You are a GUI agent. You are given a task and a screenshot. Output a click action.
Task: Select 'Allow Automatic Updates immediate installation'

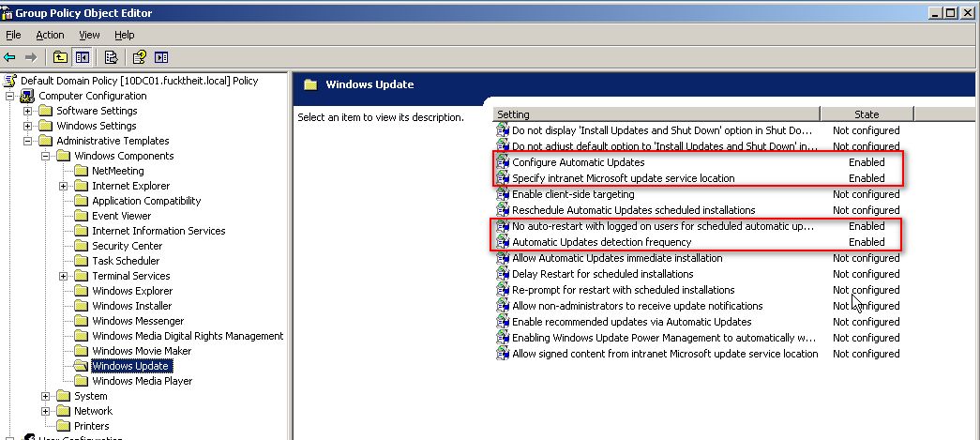[x=617, y=258]
